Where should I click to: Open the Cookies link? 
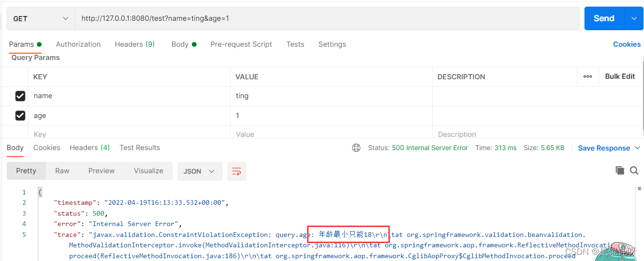pyautogui.click(x=627, y=44)
